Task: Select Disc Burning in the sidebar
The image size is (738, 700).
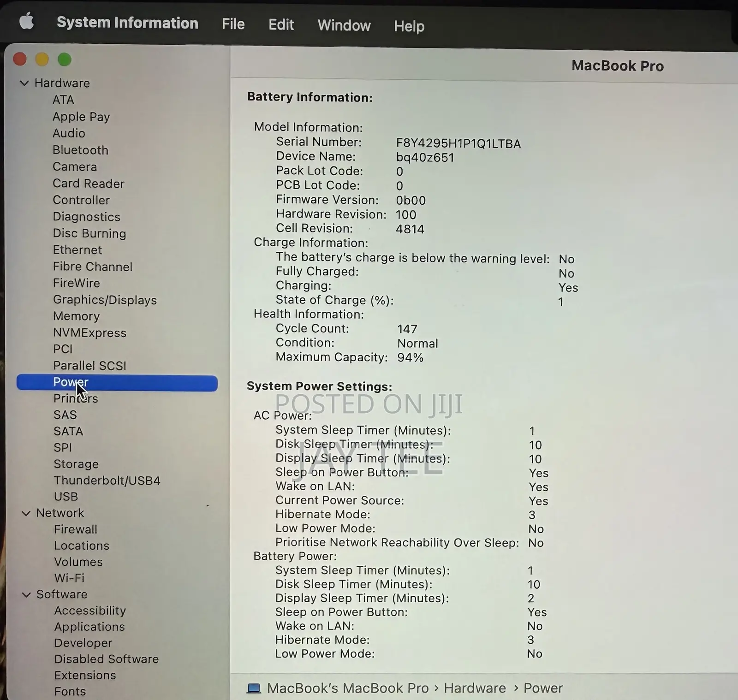Action: 89,233
